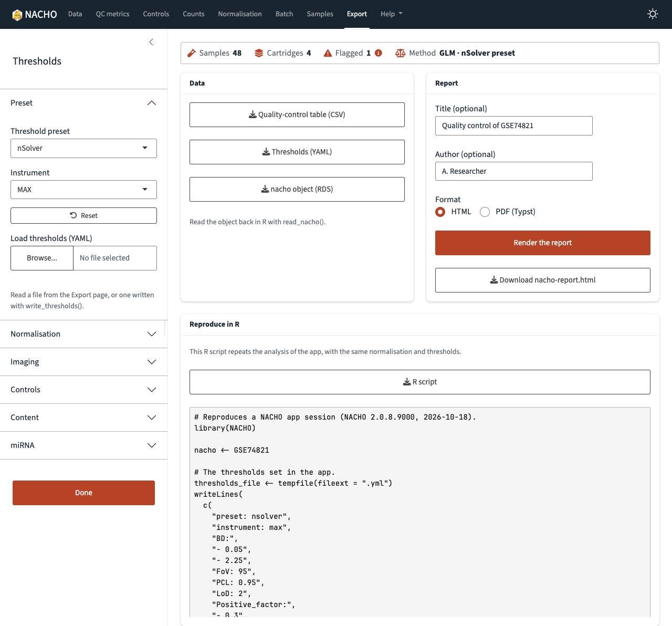Click the Samples pencil icon
This screenshot has height=626, width=672.
(x=192, y=53)
